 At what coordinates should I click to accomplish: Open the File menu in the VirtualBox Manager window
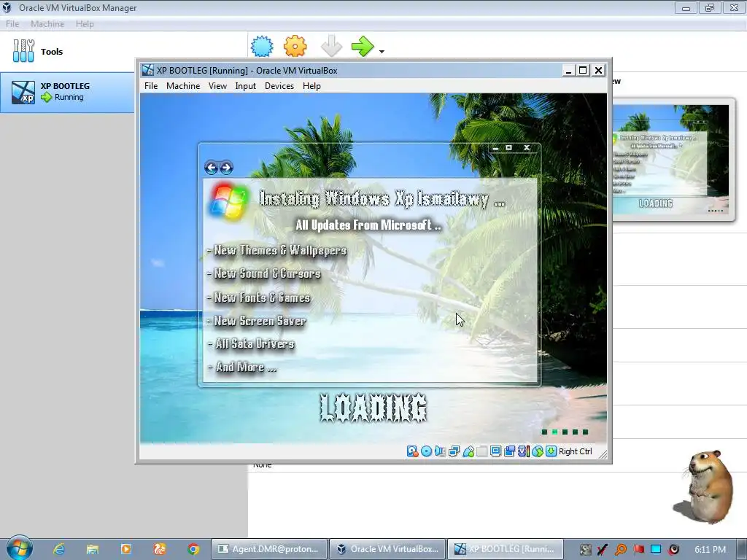pyautogui.click(x=12, y=24)
